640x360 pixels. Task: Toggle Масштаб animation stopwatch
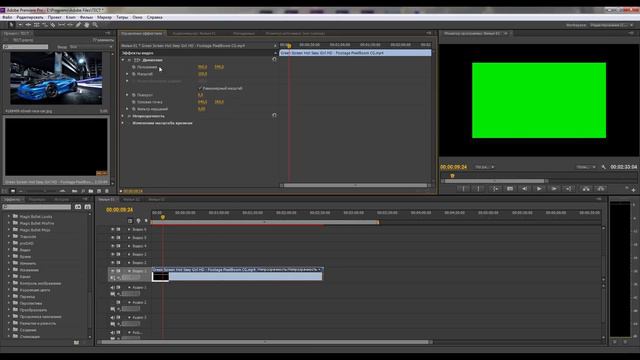tap(133, 74)
